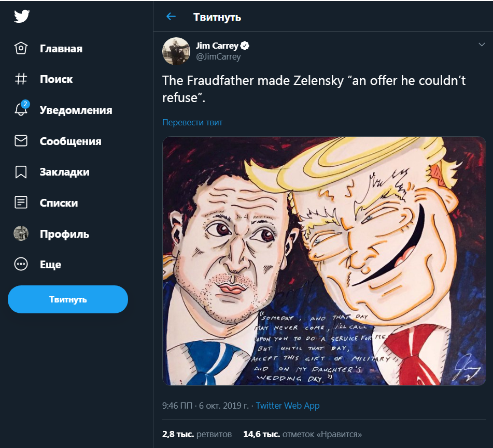Open the Twitter Web App link
The image size is (493, 448).
[x=288, y=406]
